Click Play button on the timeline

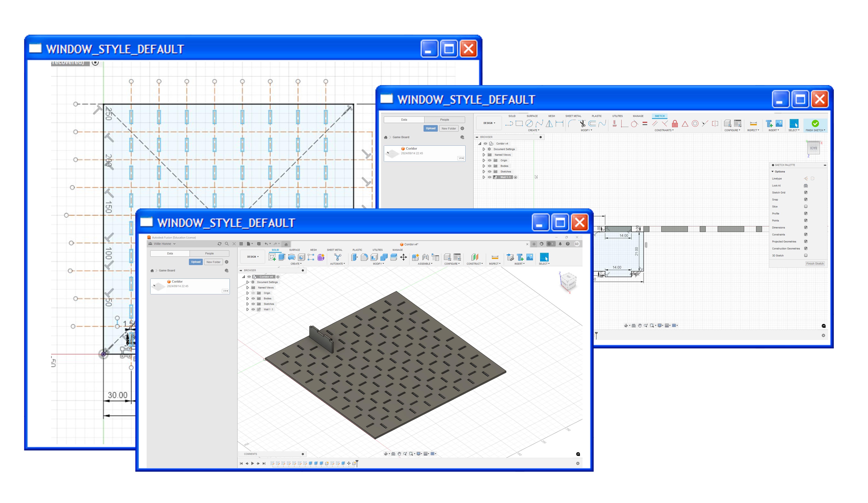click(252, 463)
